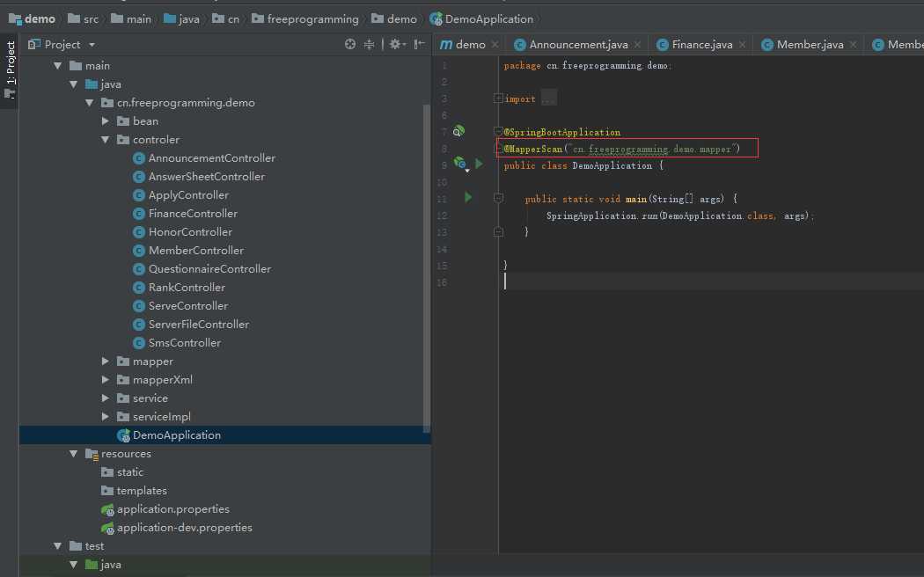Screen dimensions: 924x577
Task: Click the Scroll from Source target icon
Action: 350,44
